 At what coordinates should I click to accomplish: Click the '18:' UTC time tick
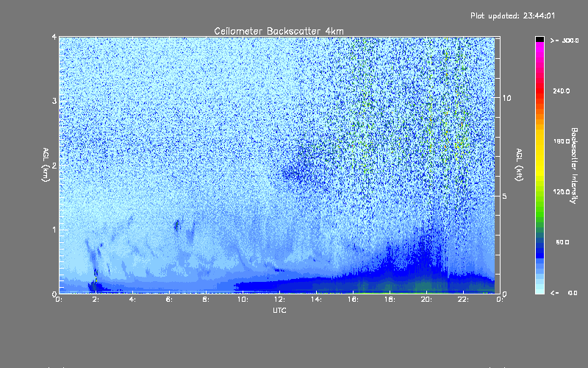[390, 300]
